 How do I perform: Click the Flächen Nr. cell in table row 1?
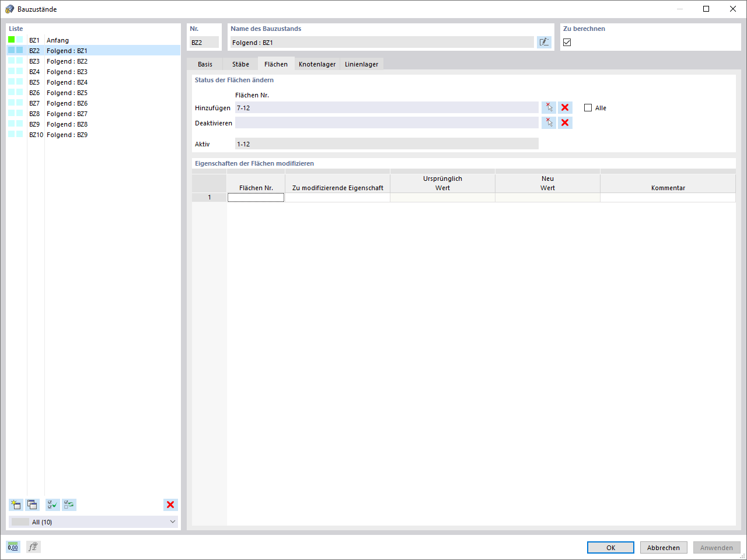pos(256,197)
